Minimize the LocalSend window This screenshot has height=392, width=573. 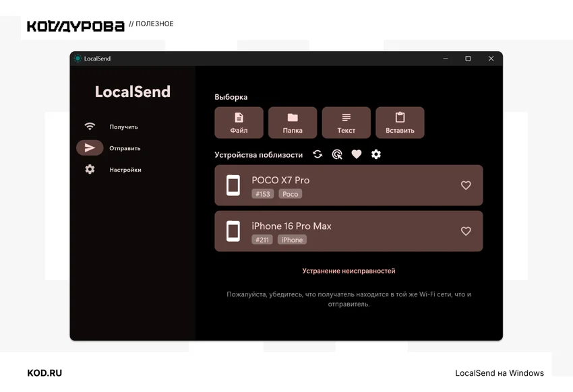tap(446, 59)
